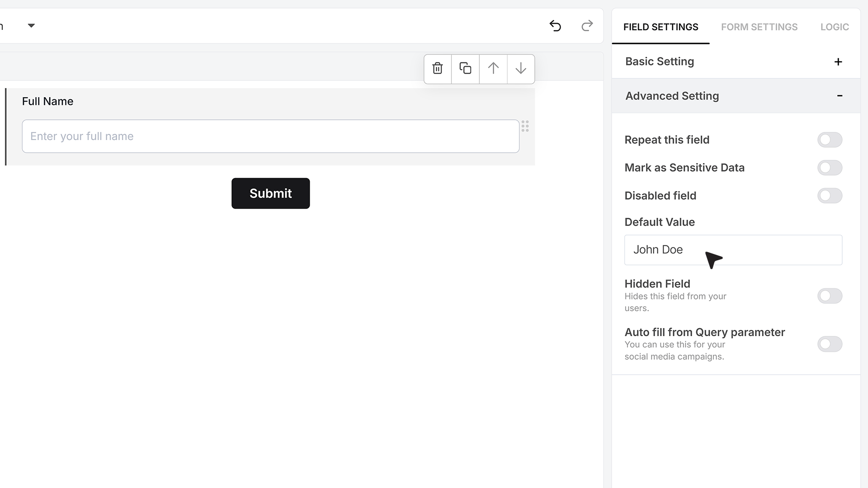Move the field up with the arrow icon
The height and width of the screenshot is (488, 868).
[x=493, y=69]
